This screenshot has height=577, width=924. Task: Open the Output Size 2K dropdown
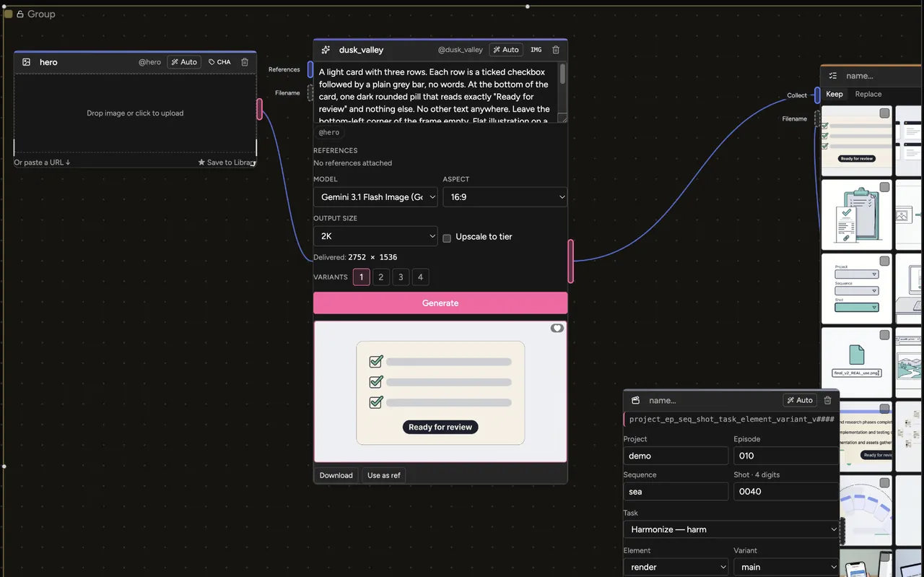375,236
